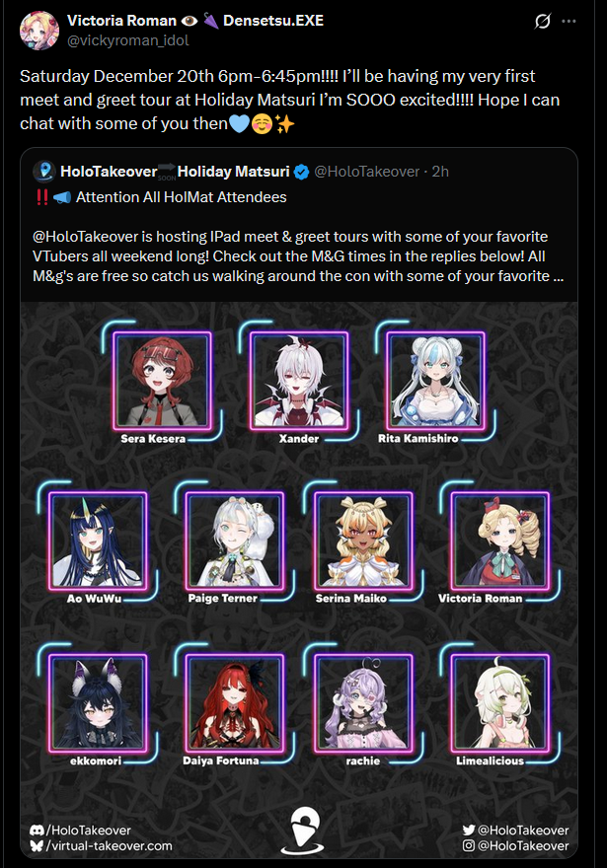Click the HoloTakeover Holiday Matsuri display name
Image resolution: width=607 pixels, height=868 pixels.
[175, 172]
